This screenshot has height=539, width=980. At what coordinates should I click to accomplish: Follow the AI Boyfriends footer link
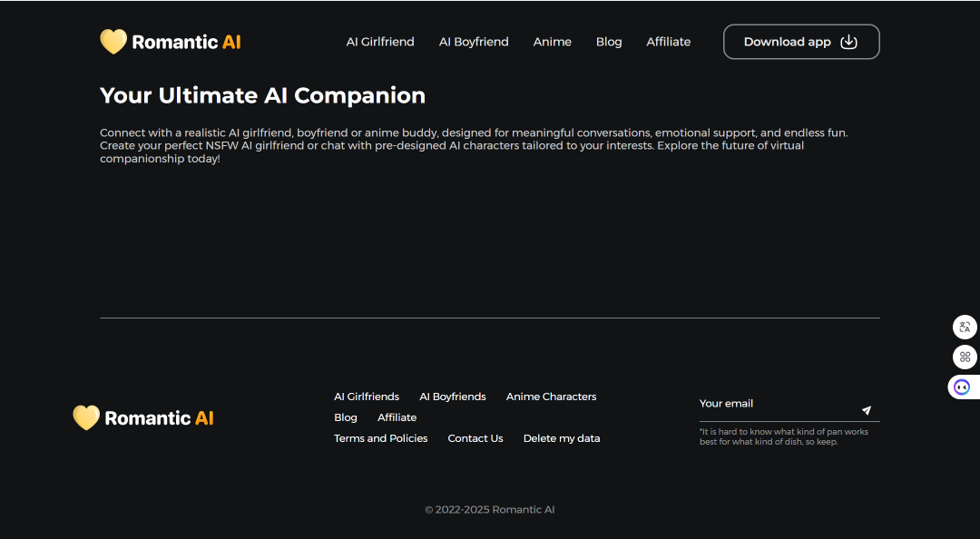453,397
